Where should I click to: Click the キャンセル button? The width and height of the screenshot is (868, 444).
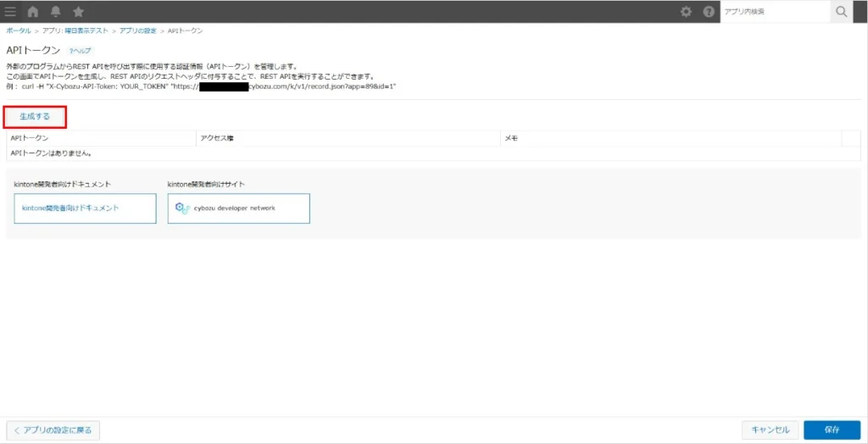pos(770,430)
